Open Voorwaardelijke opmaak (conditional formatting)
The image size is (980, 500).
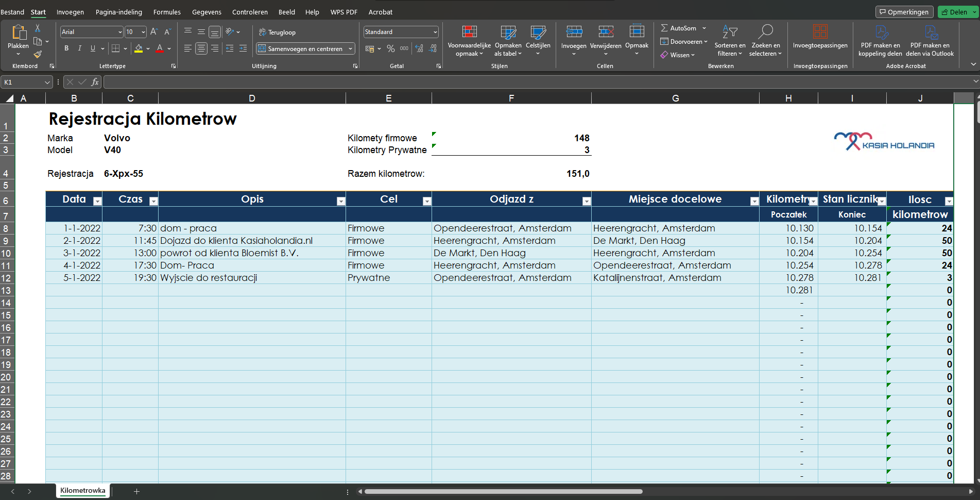(x=469, y=41)
